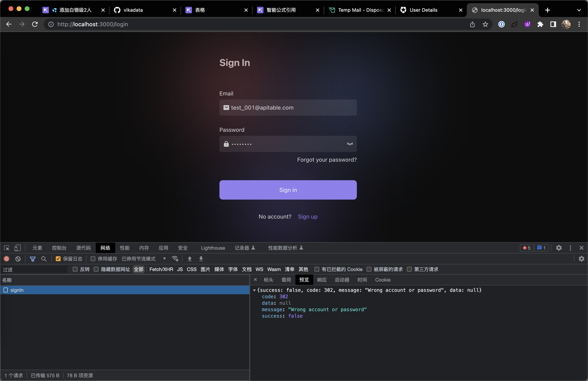588x381 pixels.
Task: Clear the network request log
Action: [17, 259]
